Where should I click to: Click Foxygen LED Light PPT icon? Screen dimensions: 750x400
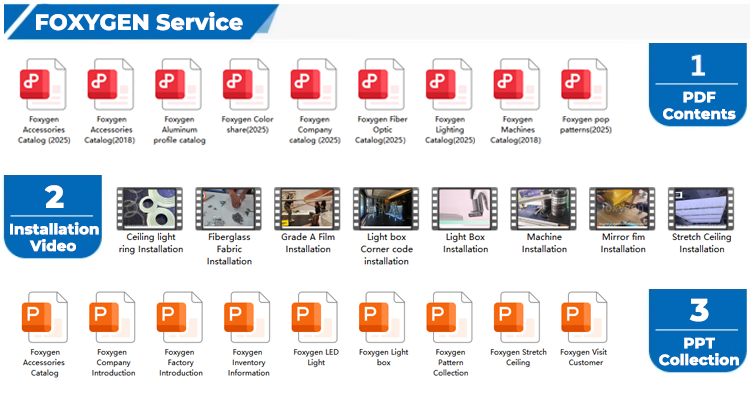315,317
